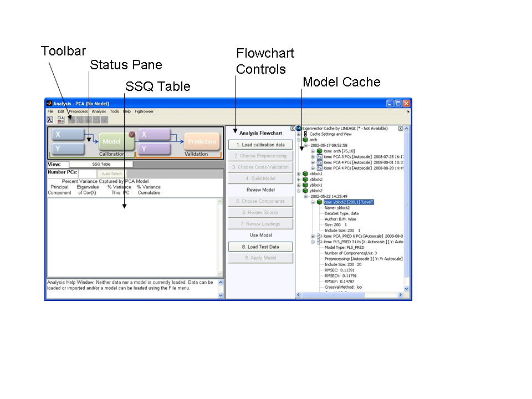532x399 pixels.
Task: Open the Analysis menu
Action: [99, 111]
